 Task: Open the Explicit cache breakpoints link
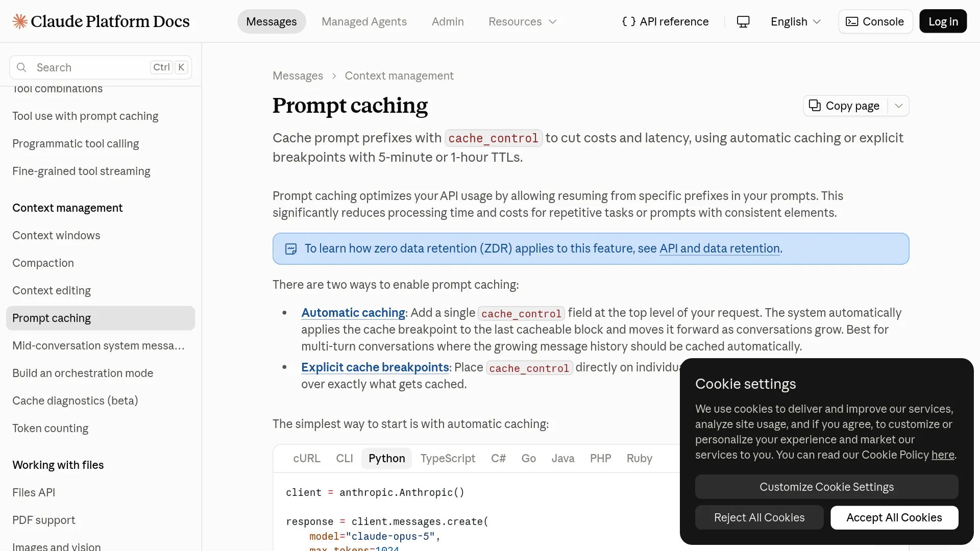pos(375,367)
